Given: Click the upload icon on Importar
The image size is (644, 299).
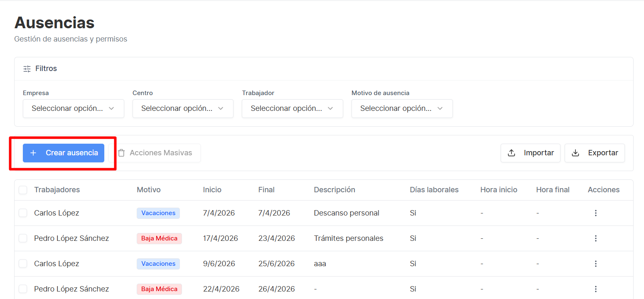Looking at the screenshot, I should click(x=512, y=153).
